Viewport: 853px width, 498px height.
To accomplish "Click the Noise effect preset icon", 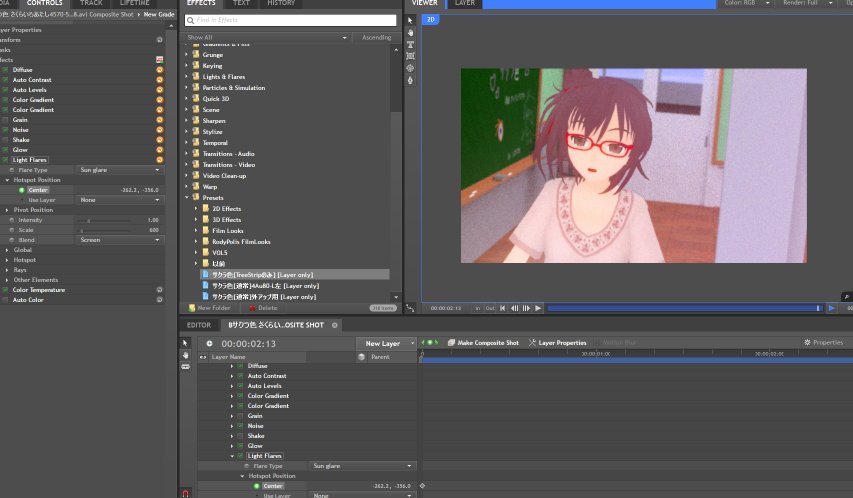I will [x=159, y=130].
